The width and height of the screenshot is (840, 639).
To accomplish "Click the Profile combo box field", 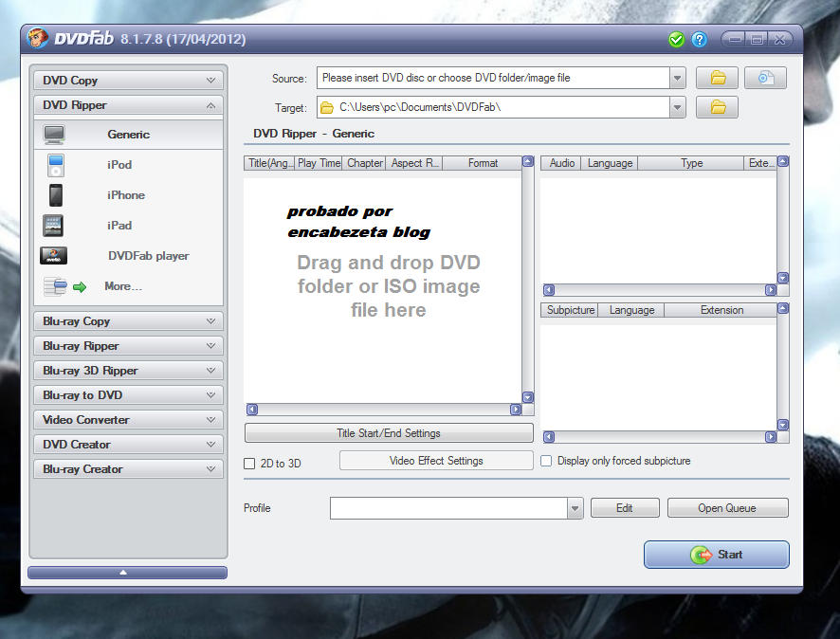I will [449, 508].
